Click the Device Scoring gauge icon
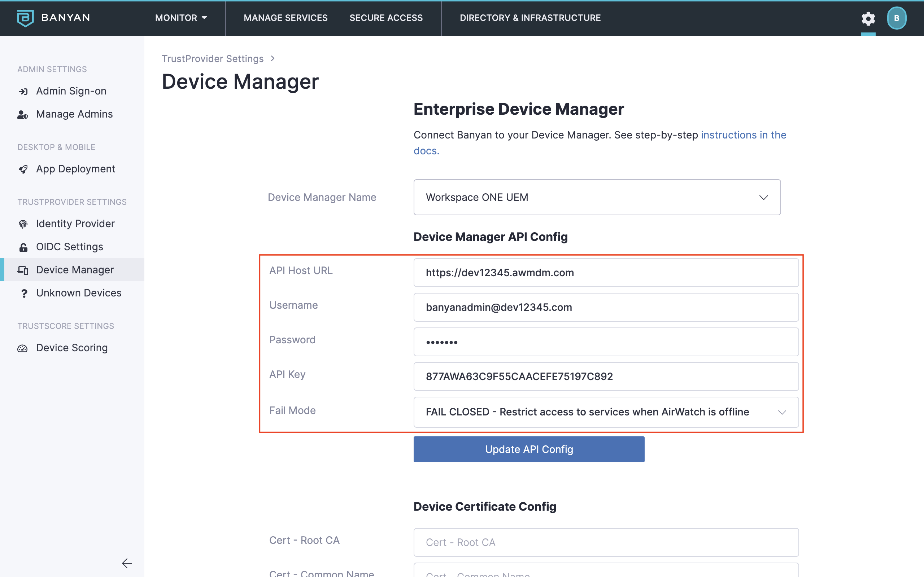This screenshot has width=924, height=577. (x=23, y=348)
